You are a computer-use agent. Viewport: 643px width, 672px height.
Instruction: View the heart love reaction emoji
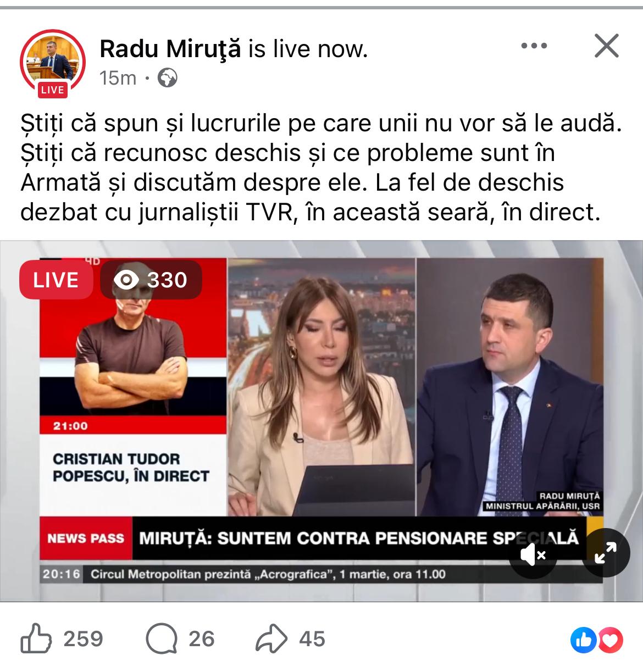[610, 640]
